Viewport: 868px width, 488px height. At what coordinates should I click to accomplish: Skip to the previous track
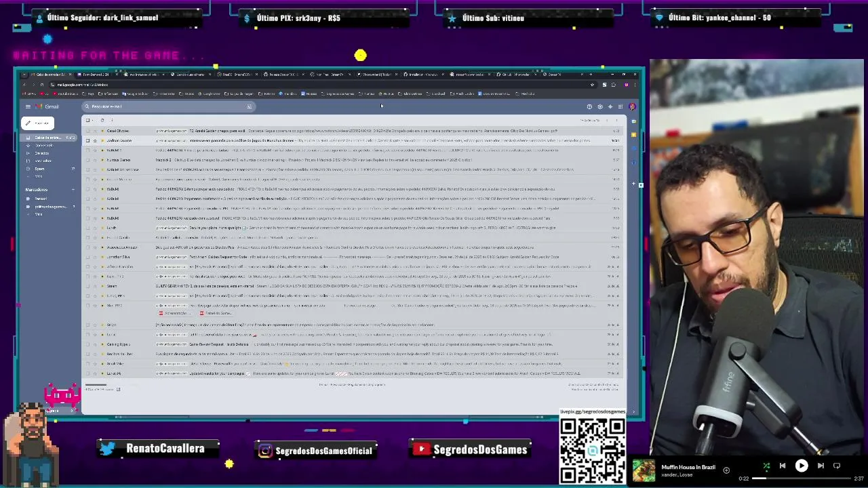783,466
